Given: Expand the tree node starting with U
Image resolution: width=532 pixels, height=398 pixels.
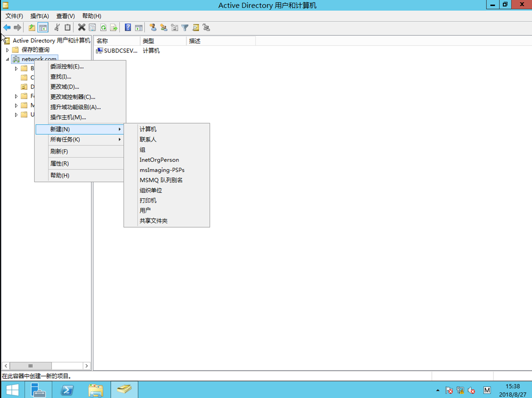Looking at the screenshot, I should click(16, 114).
